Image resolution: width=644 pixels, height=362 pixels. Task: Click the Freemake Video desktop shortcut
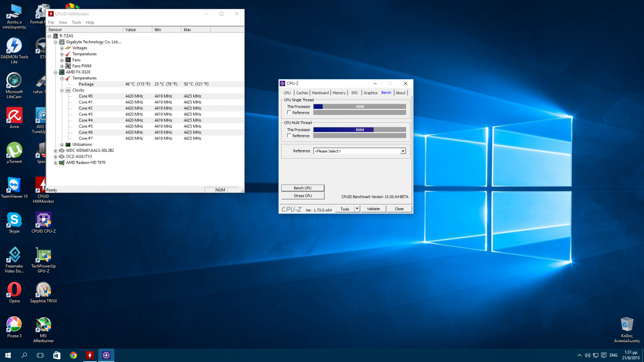(x=14, y=260)
